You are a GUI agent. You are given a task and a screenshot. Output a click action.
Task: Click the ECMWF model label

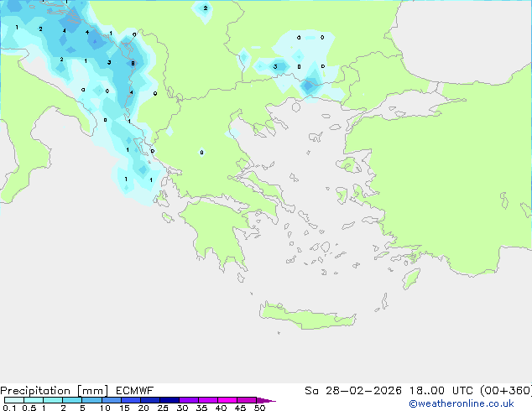[135, 391]
